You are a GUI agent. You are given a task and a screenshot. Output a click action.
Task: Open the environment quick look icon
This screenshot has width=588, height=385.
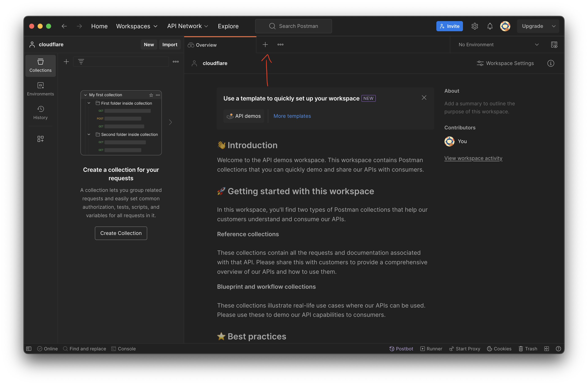554,45
